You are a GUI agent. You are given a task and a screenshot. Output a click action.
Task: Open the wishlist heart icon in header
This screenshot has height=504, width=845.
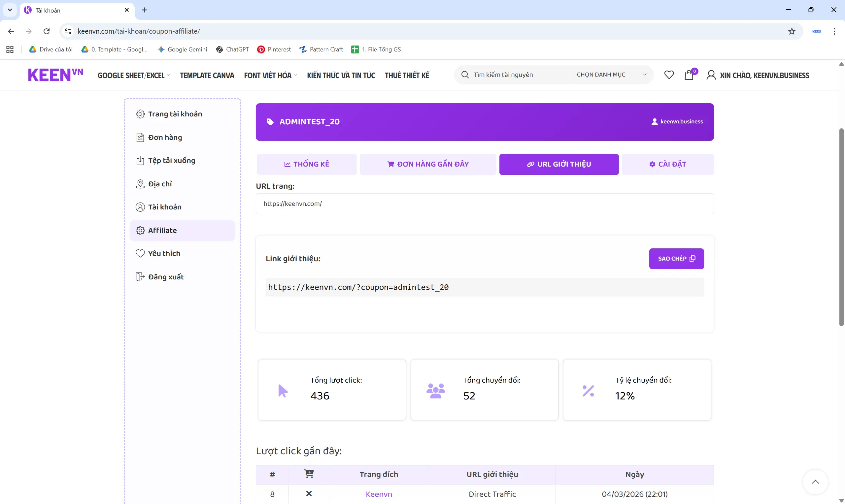point(669,75)
